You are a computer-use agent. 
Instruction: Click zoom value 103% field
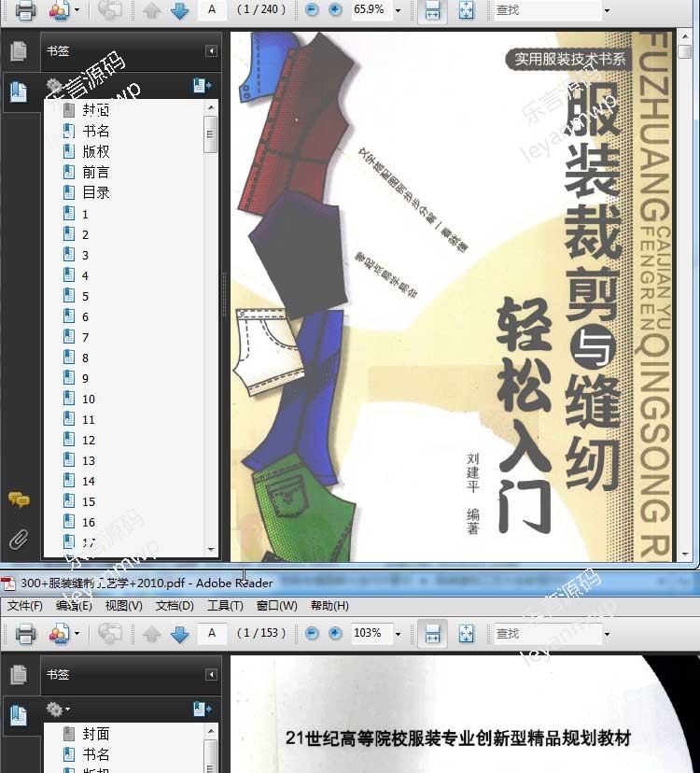(x=371, y=633)
